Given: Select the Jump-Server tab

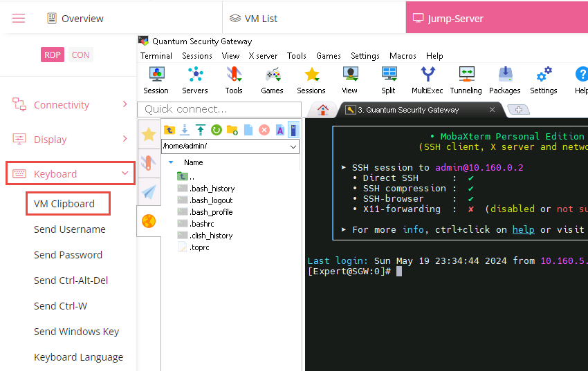Looking at the screenshot, I should (x=497, y=17).
